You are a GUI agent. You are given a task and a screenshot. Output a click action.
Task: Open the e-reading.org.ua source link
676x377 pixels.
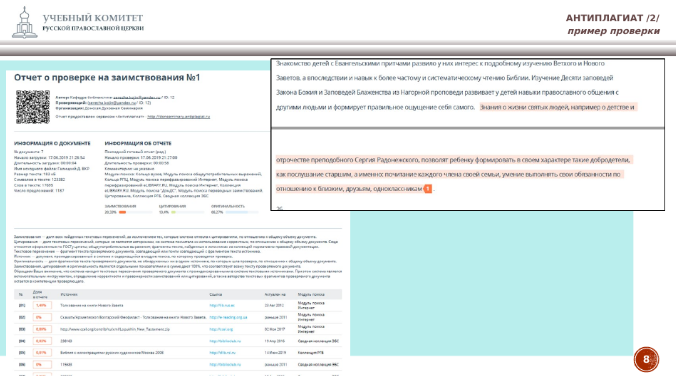tap(228, 317)
